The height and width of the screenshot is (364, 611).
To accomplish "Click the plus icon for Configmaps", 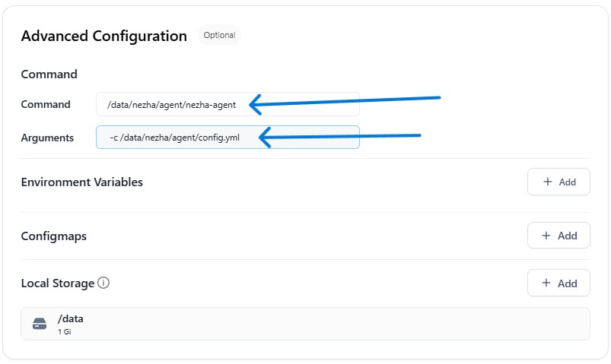I will [x=546, y=235].
